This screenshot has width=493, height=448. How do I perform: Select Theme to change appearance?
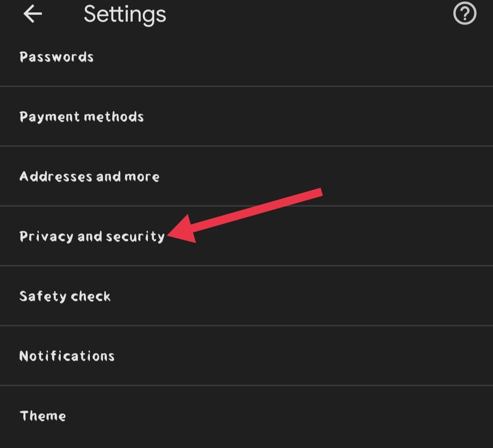click(x=42, y=416)
